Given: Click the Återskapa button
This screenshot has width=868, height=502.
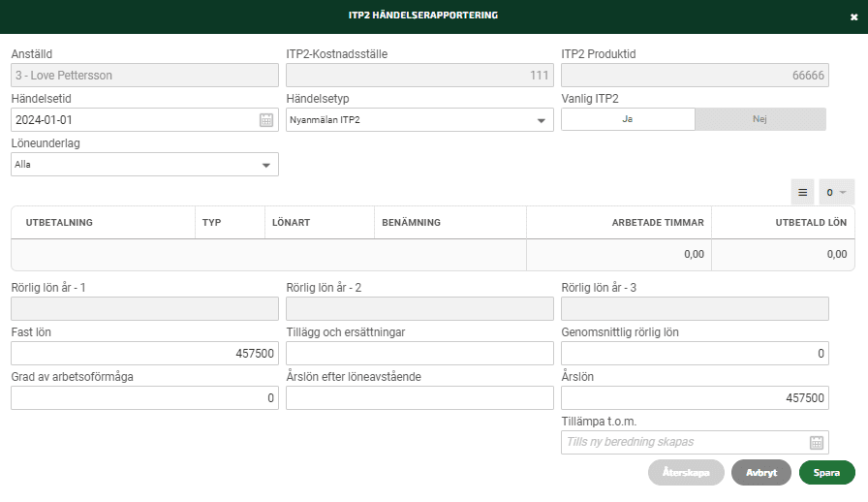Looking at the screenshot, I should pyautogui.click(x=686, y=473).
